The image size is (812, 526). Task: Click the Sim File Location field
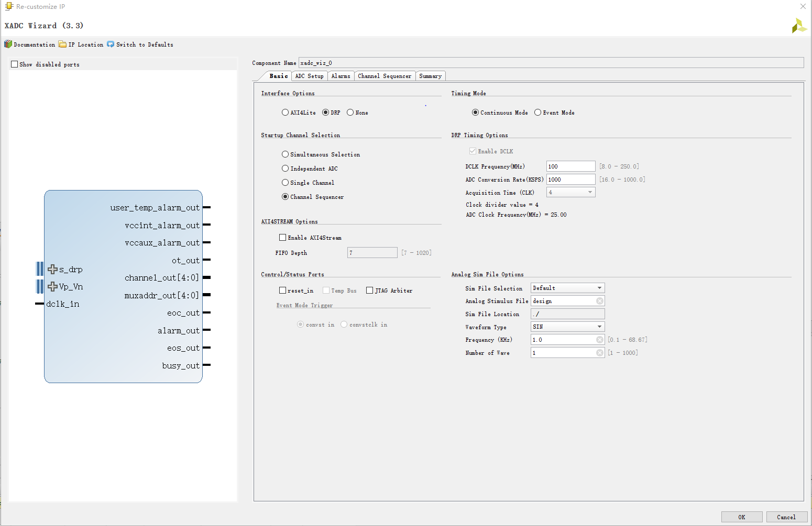click(568, 314)
